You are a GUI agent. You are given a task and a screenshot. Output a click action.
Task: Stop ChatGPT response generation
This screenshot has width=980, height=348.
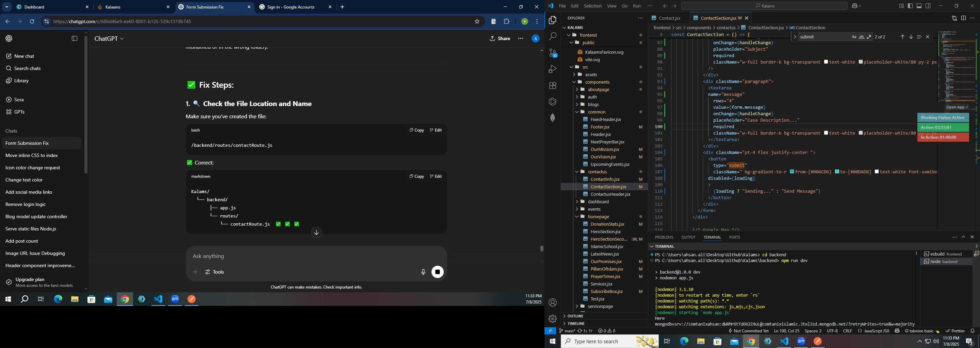click(438, 272)
